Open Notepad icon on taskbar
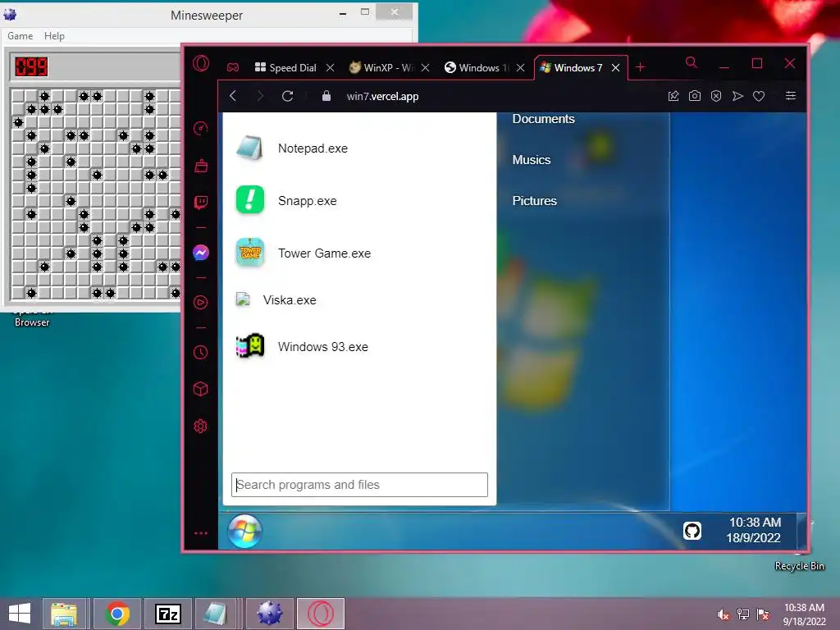The image size is (840, 630). [x=216, y=614]
